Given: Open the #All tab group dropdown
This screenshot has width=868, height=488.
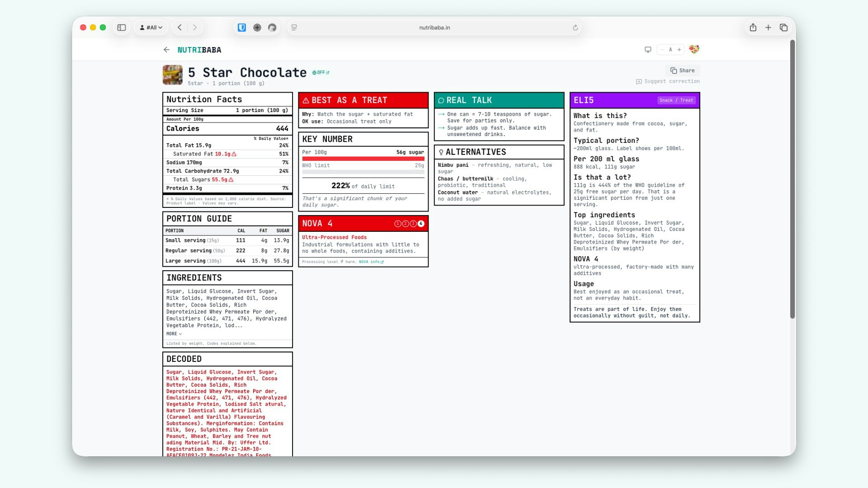Looking at the screenshot, I should point(151,27).
